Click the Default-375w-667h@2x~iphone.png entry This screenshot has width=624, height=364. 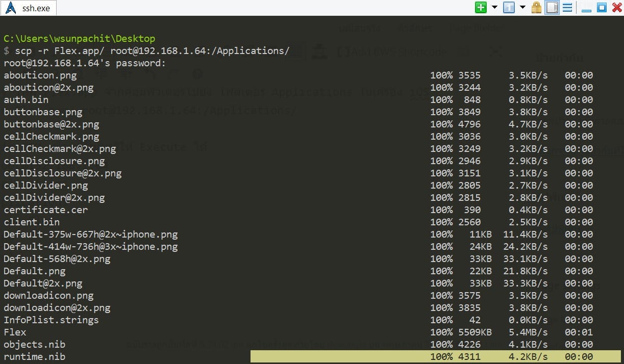coord(91,235)
